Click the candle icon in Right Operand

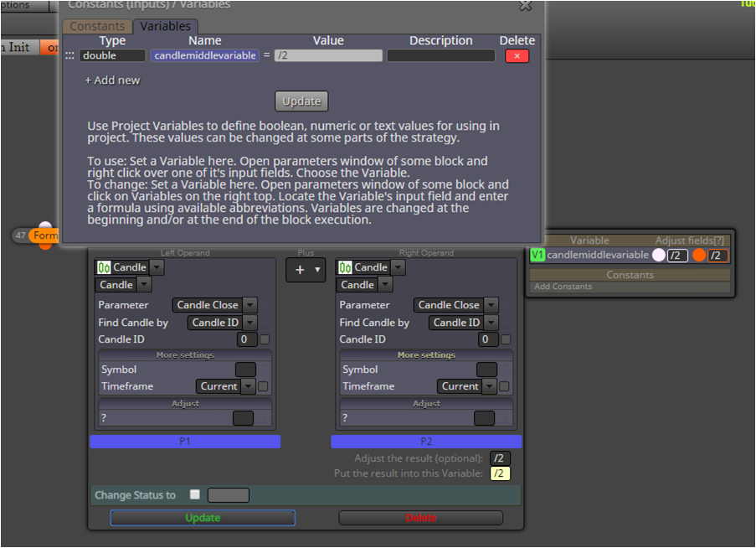point(345,267)
